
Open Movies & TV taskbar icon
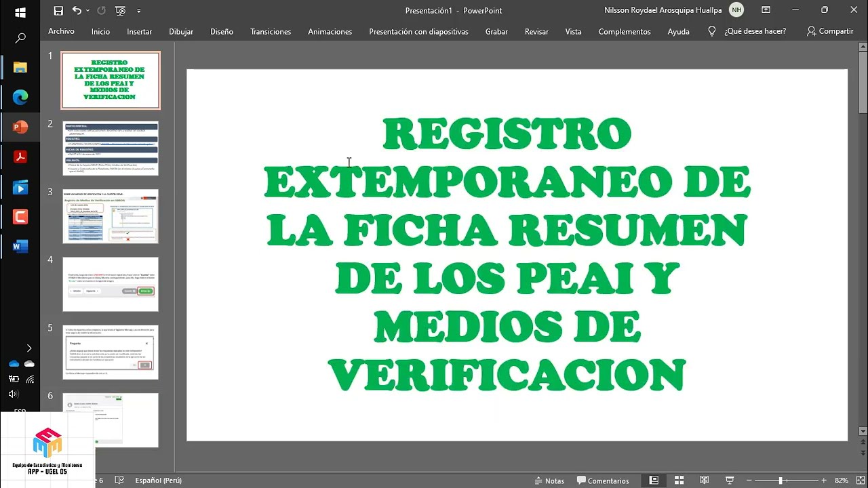[20, 187]
